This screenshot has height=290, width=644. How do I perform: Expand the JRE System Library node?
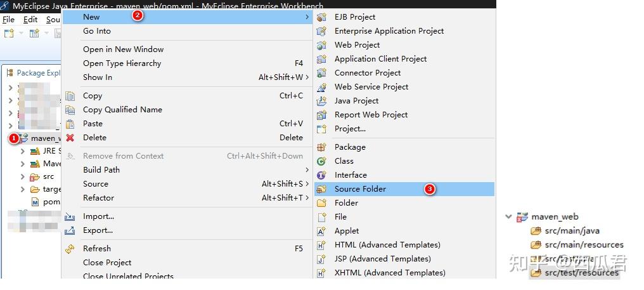point(23,151)
